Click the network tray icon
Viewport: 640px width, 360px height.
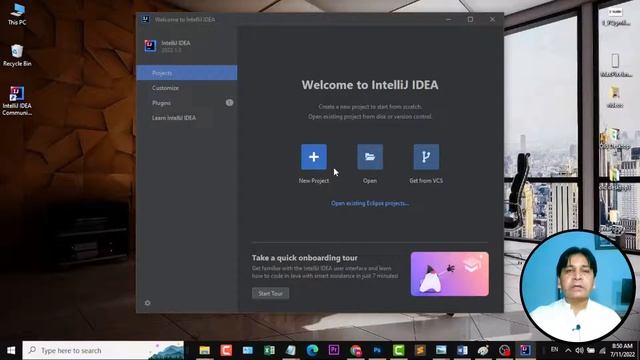pyautogui.click(x=602, y=350)
